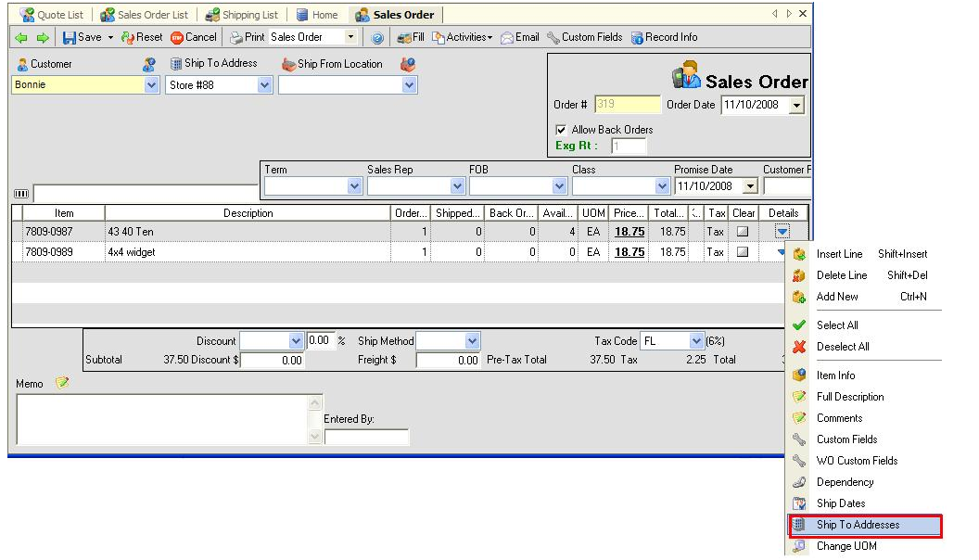Click the customer lookup icon beside Customer
This screenshot has height=560, width=979.
pyautogui.click(x=148, y=64)
